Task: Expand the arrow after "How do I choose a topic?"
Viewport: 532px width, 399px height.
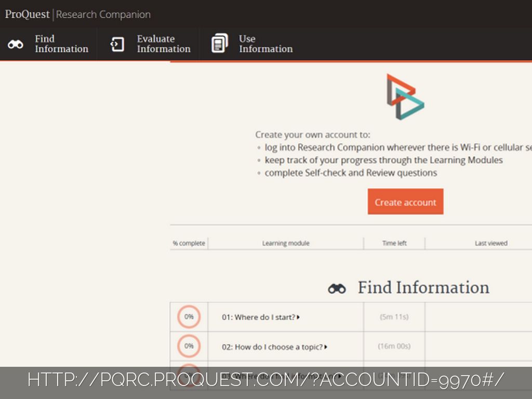Action: click(x=326, y=347)
